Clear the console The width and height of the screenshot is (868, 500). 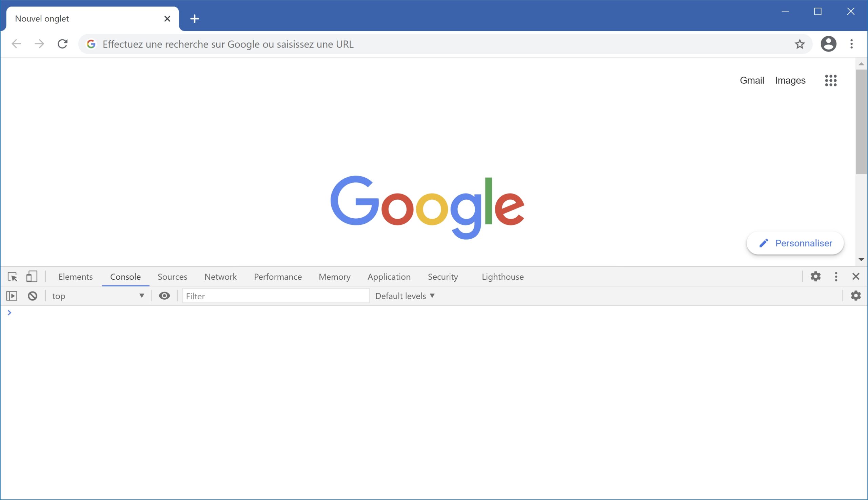tap(32, 296)
